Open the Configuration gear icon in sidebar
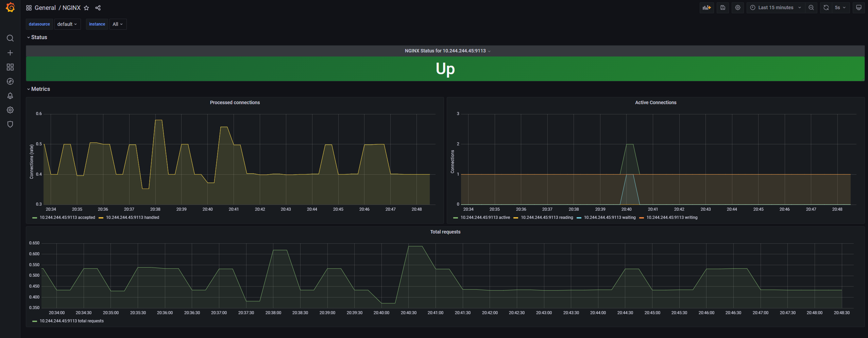The image size is (868, 338). (10, 110)
